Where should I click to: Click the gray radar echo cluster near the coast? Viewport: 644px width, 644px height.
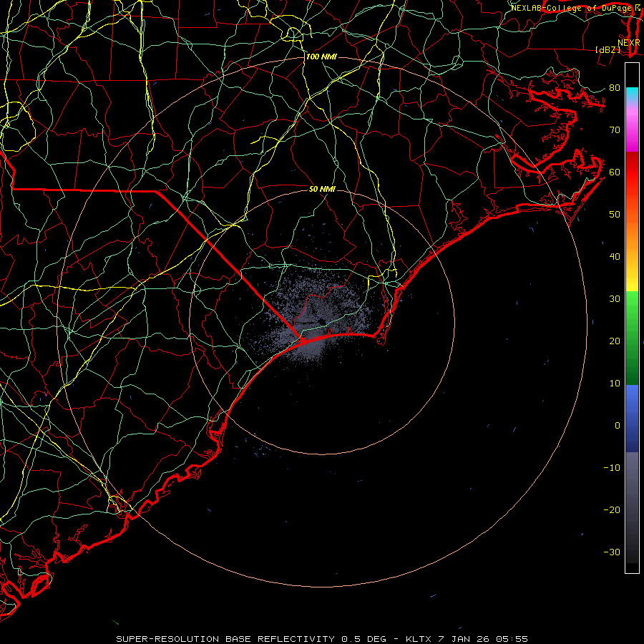316,318
